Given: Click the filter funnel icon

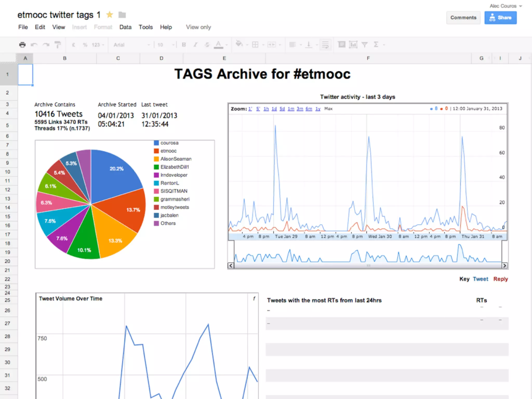Looking at the screenshot, I should 364,45.
